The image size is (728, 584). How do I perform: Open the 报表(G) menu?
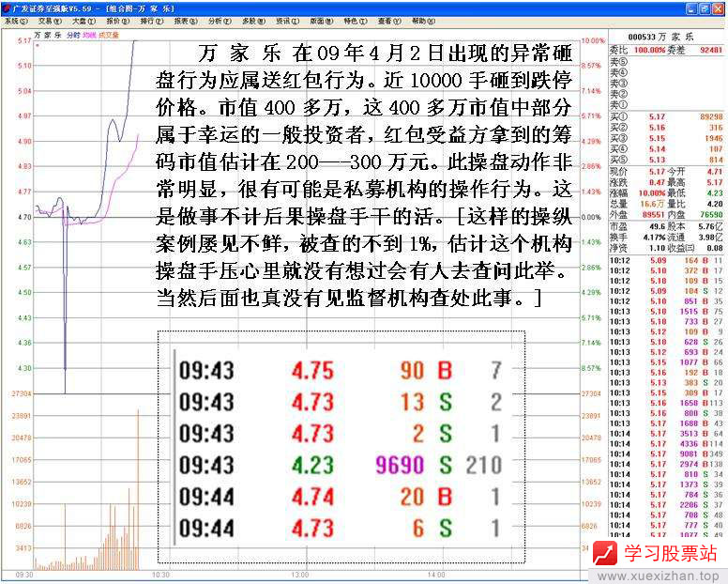pyautogui.click(x=186, y=22)
